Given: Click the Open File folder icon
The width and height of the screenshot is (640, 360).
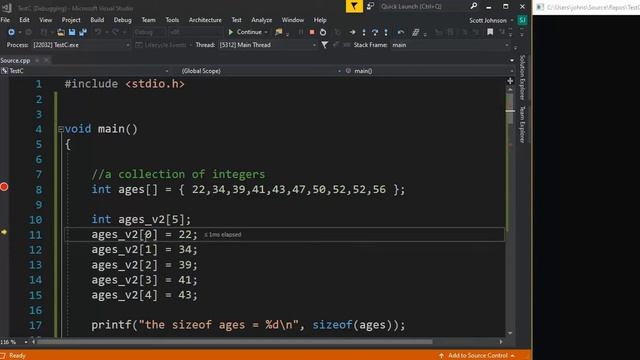Looking at the screenshot, I should (x=61, y=32).
